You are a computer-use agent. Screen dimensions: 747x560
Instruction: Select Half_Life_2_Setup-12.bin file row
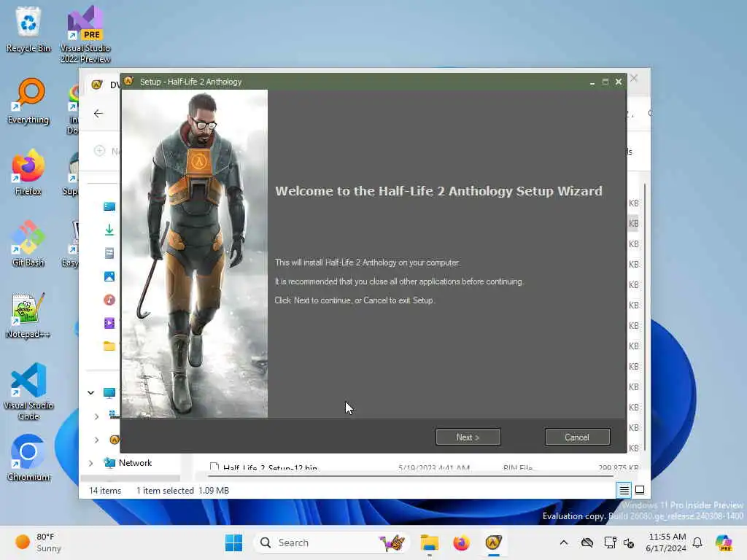click(424, 467)
